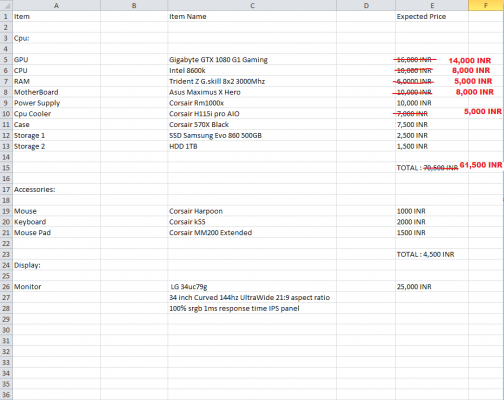Image resolution: width=504 pixels, height=400 pixels.
Task: Select the 'MotherBoard' cell
Action: (56, 92)
